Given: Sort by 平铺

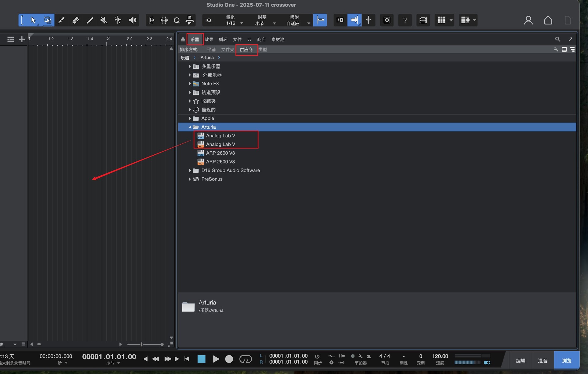Looking at the screenshot, I should pos(211,49).
